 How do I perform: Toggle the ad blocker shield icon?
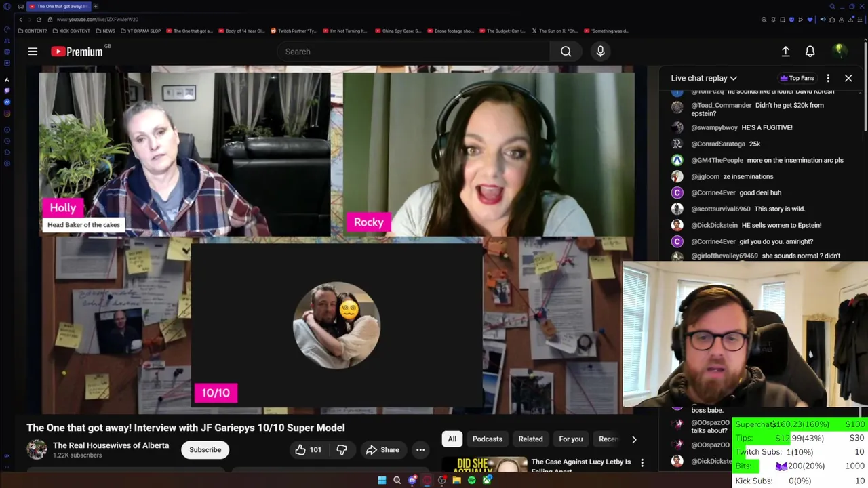tap(791, 20)
